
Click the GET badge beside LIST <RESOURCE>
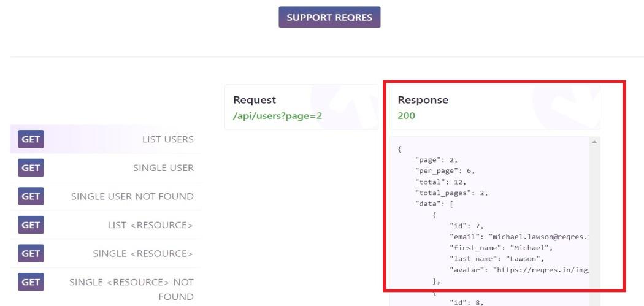tap(31, 225)
